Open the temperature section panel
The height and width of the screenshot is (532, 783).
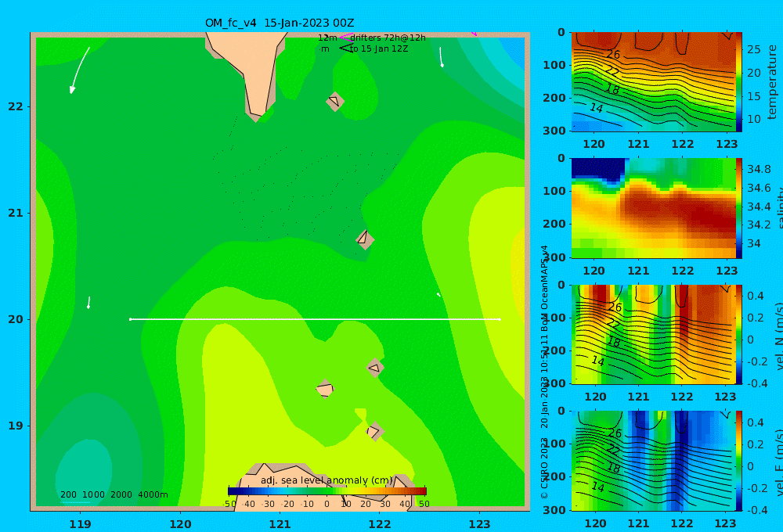653,82
